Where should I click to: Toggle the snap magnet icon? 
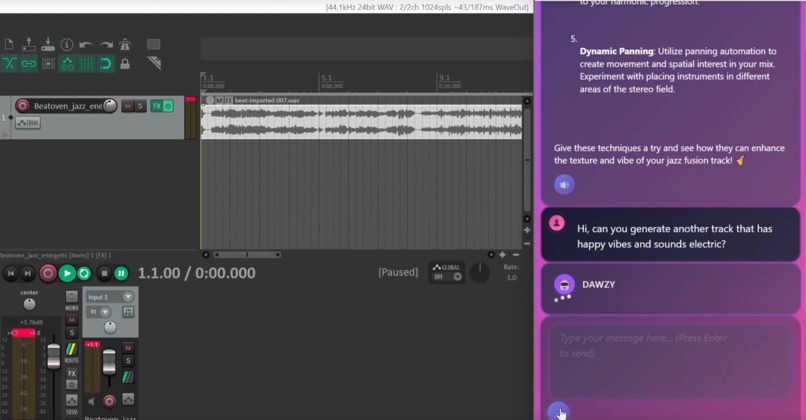coord(105,64)
